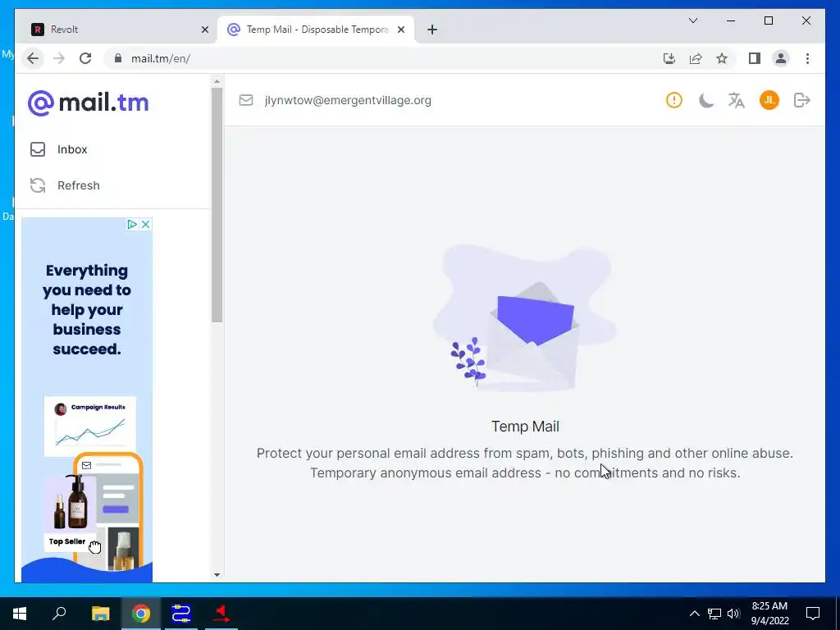Click the Temp Mail heading text
Screen dimensions: 840x630
pos(525,427)
